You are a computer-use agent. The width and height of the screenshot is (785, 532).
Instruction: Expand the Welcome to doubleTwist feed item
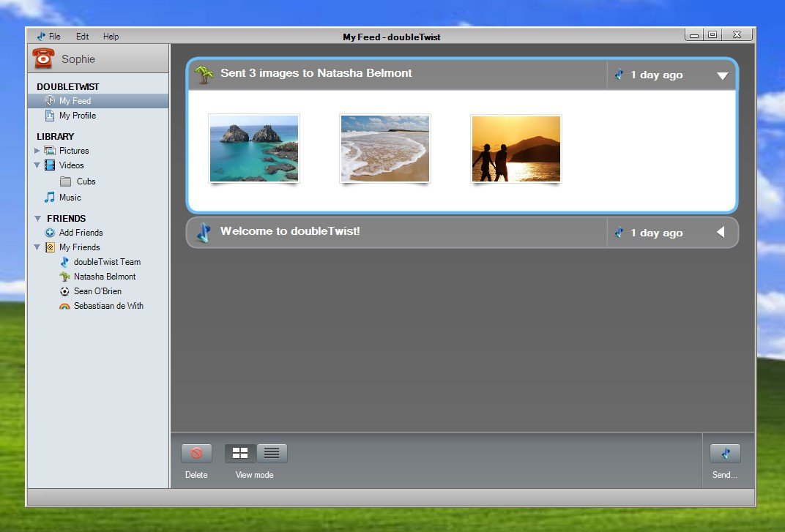pyautogui.click(x=721, y=232)
